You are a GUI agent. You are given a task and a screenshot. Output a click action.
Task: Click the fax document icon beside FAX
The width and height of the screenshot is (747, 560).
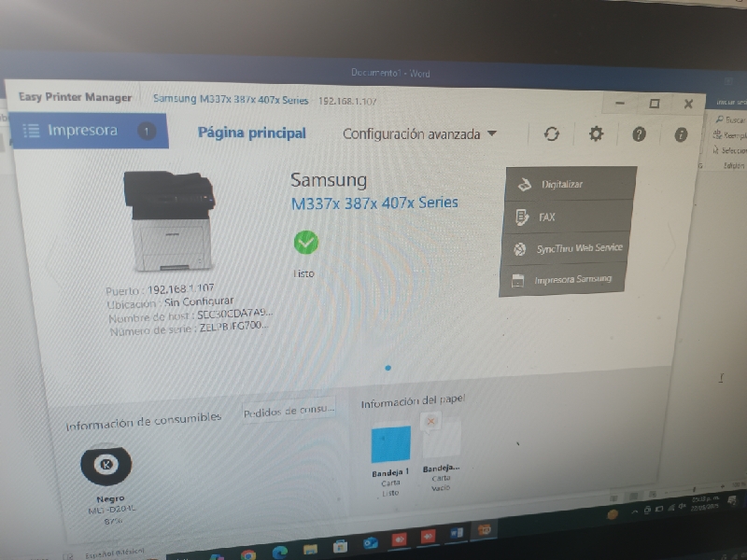522,217
